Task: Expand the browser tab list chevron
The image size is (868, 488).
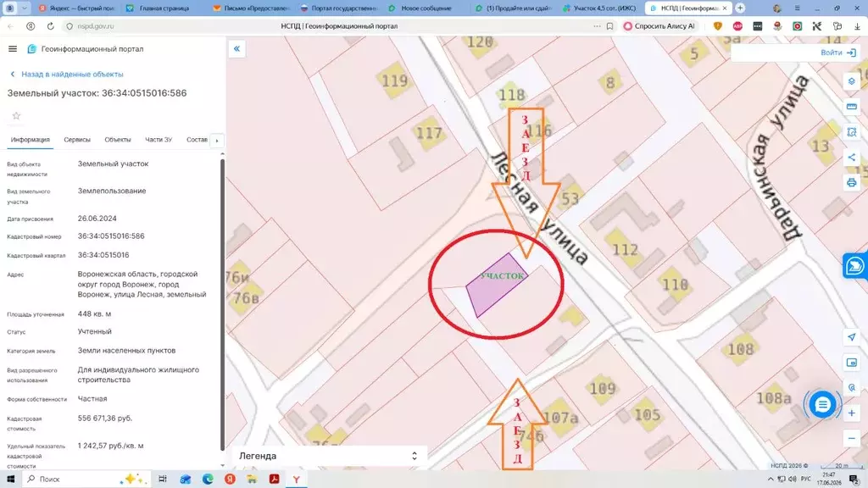Action: 25,8
